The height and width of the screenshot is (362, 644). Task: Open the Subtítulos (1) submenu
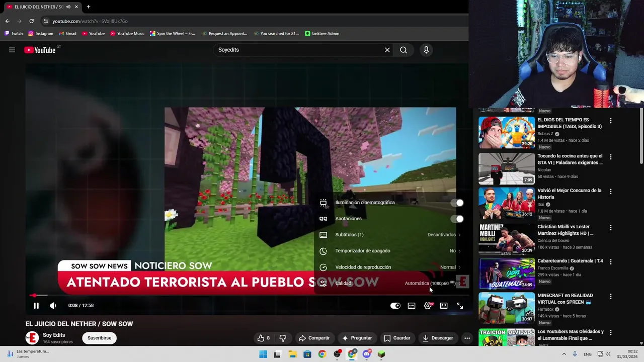point(390,235)
